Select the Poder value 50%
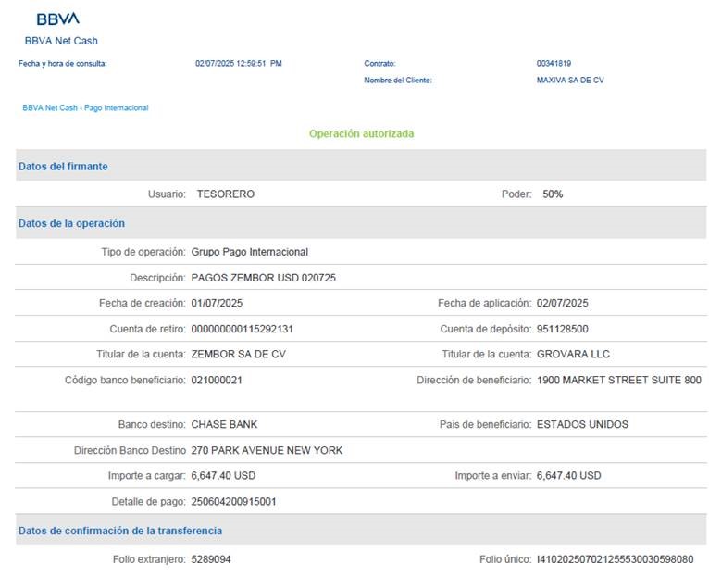 553,194
